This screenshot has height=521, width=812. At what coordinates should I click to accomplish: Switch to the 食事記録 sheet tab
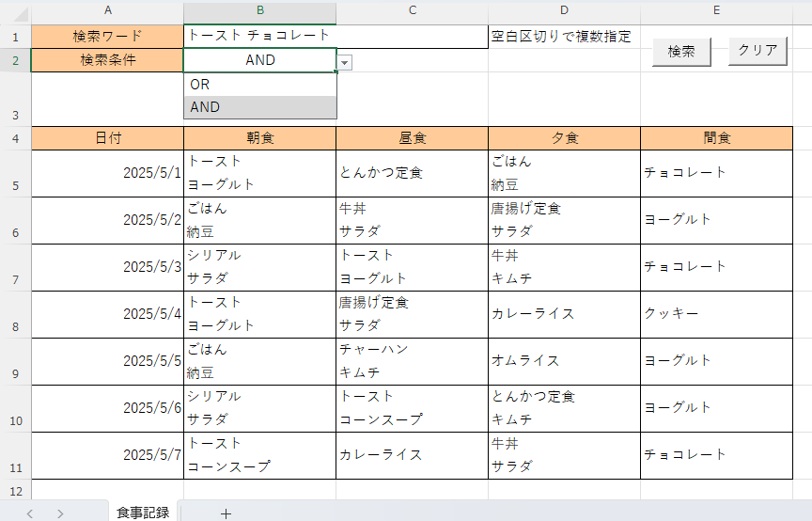143,513
